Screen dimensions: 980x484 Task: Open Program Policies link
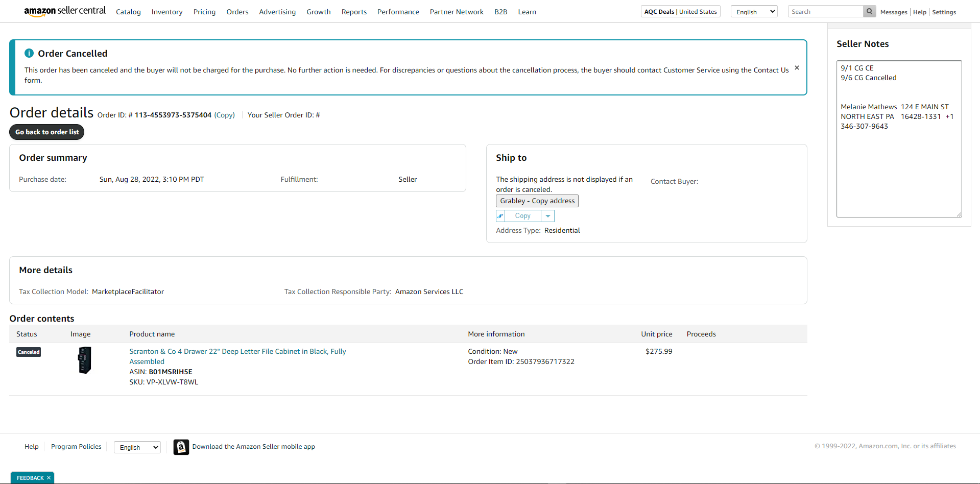[76, 446]
